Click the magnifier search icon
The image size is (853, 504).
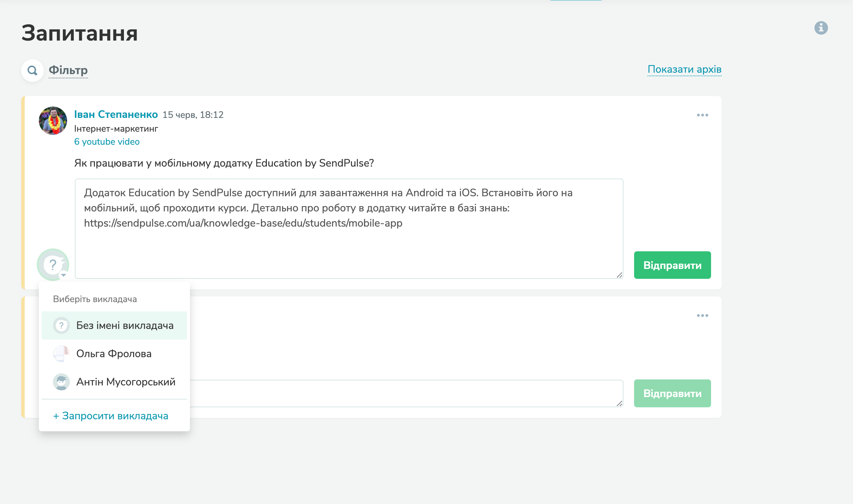[x=32, y=71]
